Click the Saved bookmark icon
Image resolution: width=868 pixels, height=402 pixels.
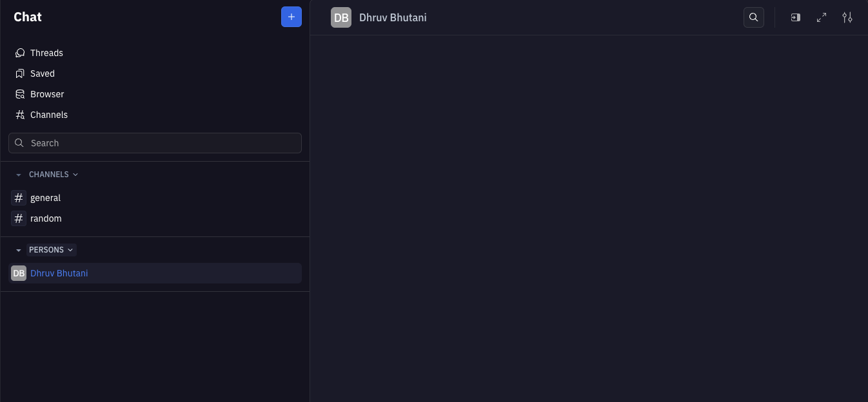pos(20,73)
